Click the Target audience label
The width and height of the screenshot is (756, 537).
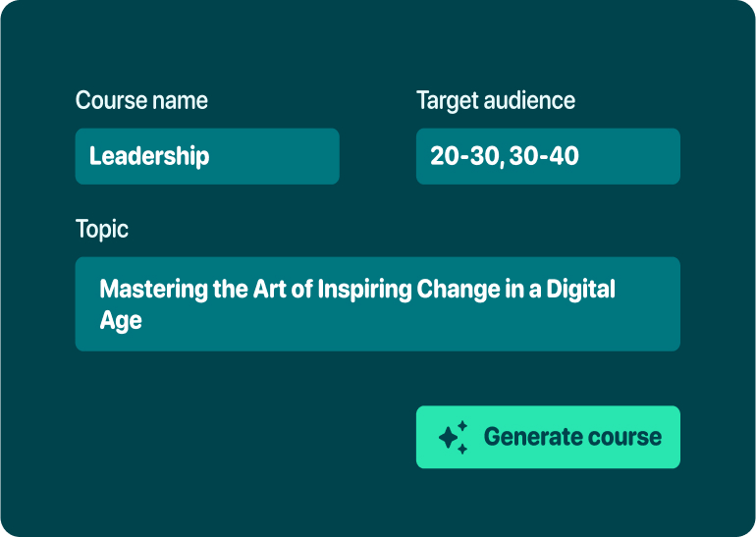point(495,100)
